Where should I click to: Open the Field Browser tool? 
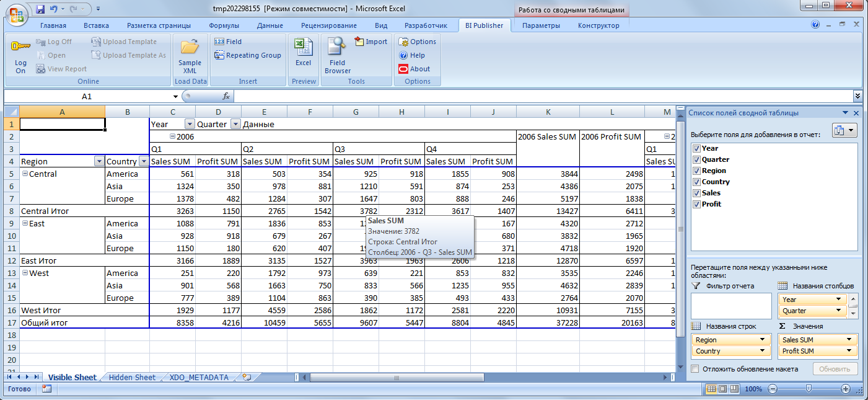[x=336, y=56]
